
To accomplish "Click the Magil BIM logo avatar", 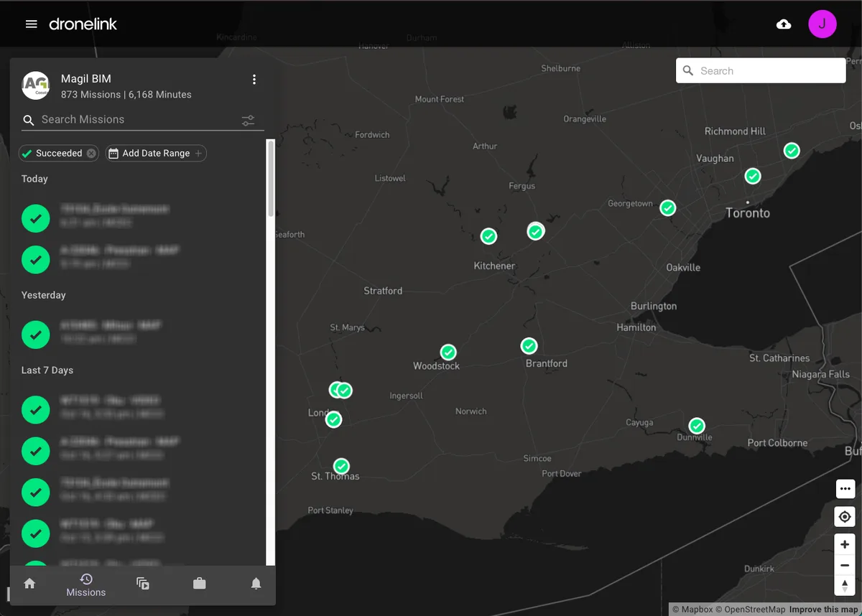I will pos(36,85).
